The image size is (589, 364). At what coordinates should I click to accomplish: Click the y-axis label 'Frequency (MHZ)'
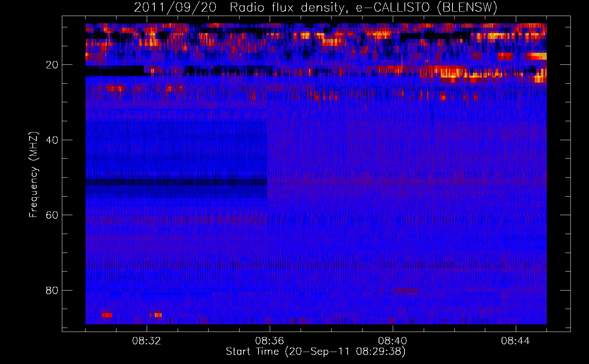tap(33, 175)
